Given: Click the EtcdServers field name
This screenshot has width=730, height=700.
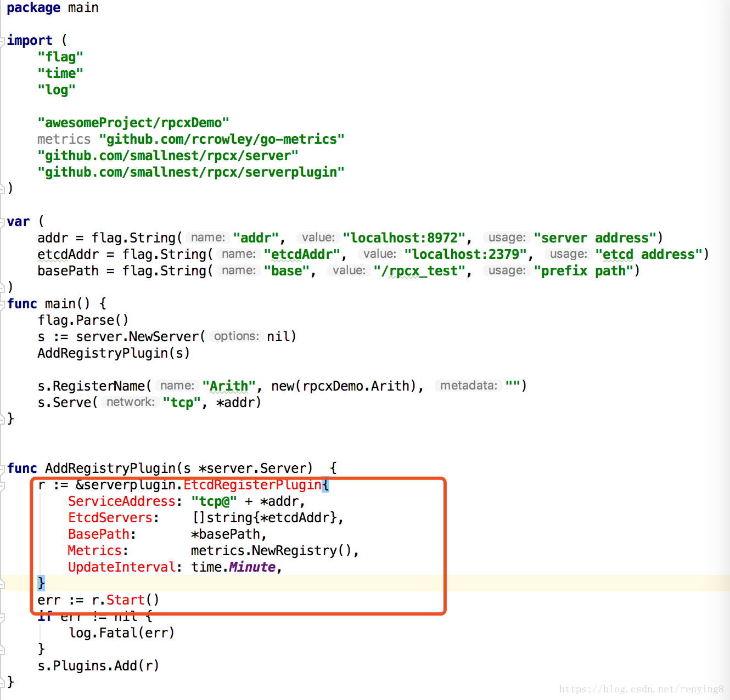Looking at the screenshot, I should 110,518.
